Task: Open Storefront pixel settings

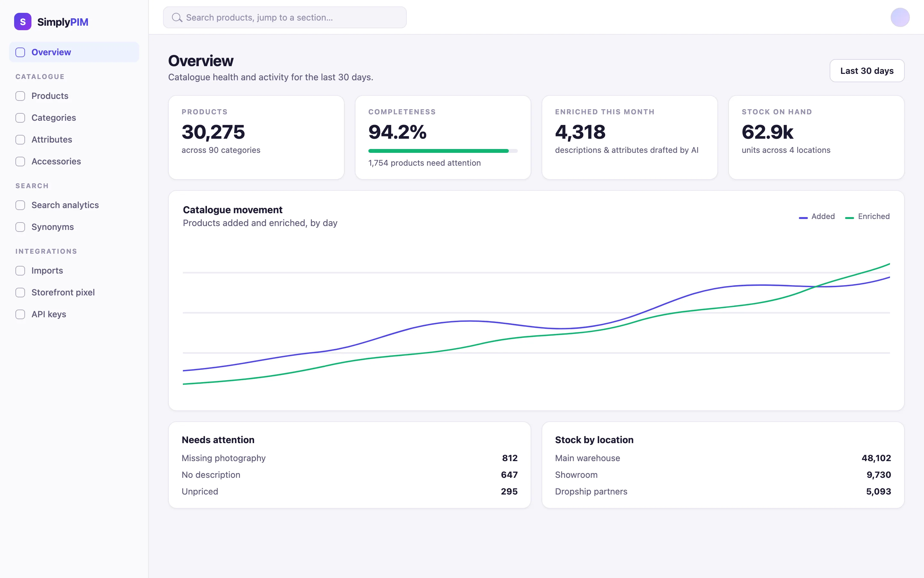Action: [74, 293]
